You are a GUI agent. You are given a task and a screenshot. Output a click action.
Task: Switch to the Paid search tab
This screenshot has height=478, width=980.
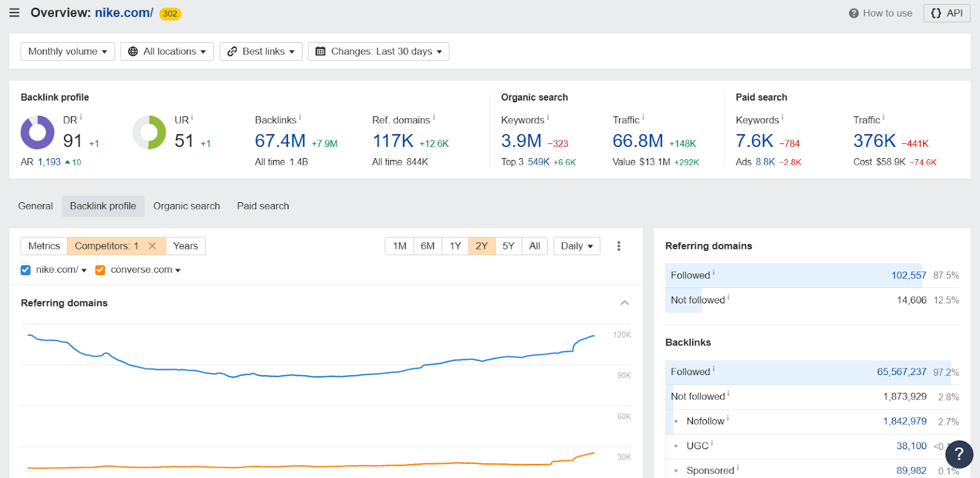pyautogui.click(x=263, y=206)
